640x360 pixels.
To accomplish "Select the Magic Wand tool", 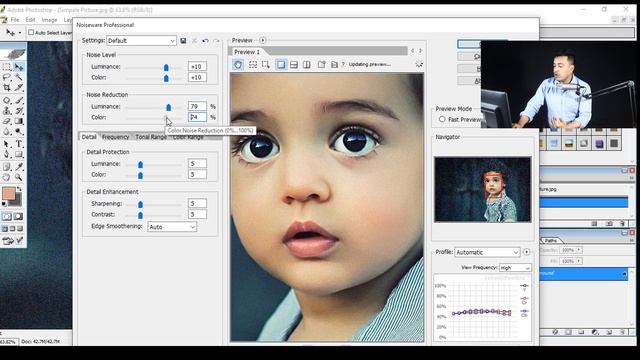I will point(19,77).
